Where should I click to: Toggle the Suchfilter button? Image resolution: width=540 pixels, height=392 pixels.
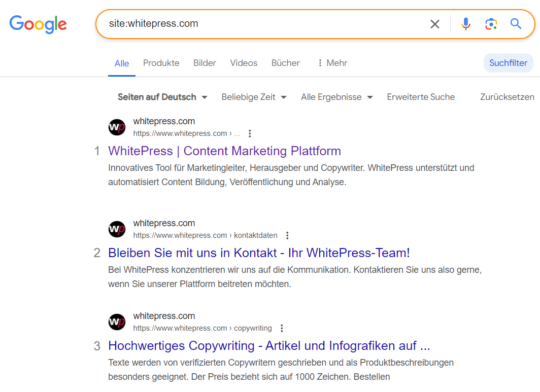[x=509, y=63]
